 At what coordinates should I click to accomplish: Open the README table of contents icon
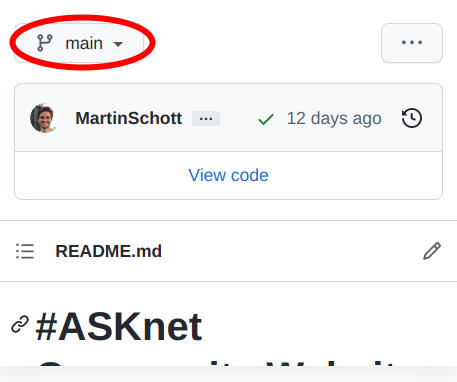[25, 251]
